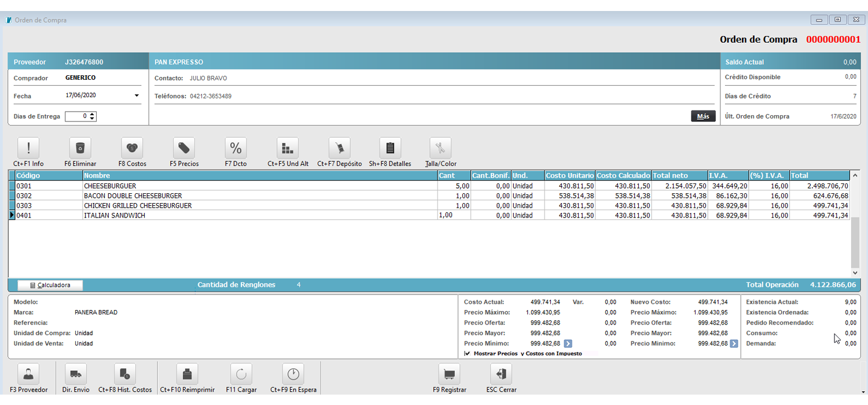Image resolution: width=868 pixels, height=405 pixels.
Task: Click the F9 Registrar cart icon
Action: [x=450, y=374]
